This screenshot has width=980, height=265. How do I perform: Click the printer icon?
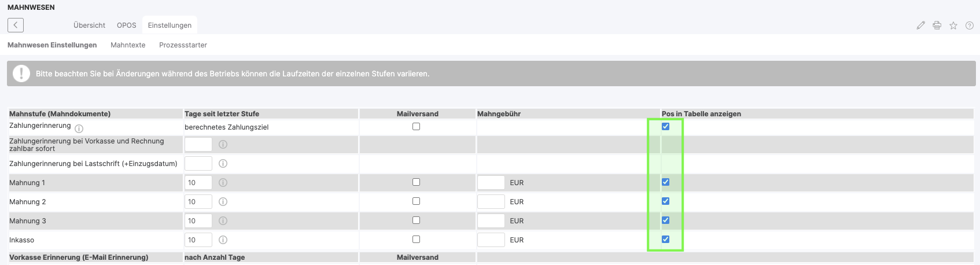[937, 25]
